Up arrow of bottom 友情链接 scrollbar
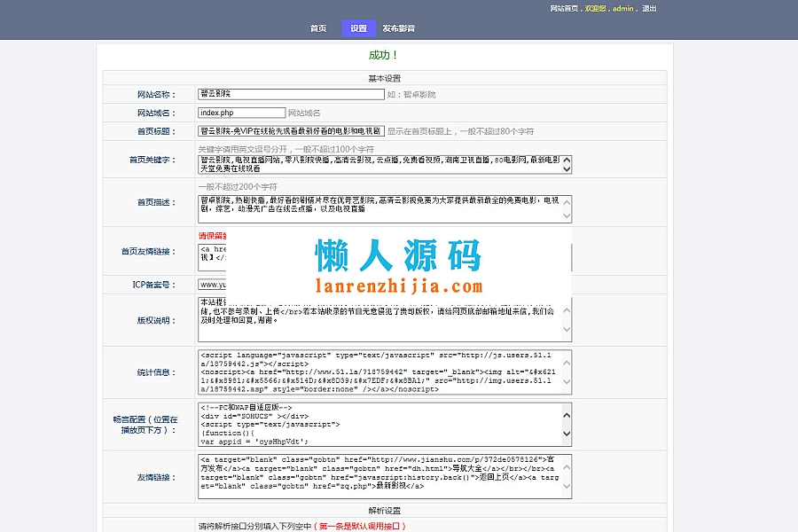798x532 pixels. coord(567,467)
